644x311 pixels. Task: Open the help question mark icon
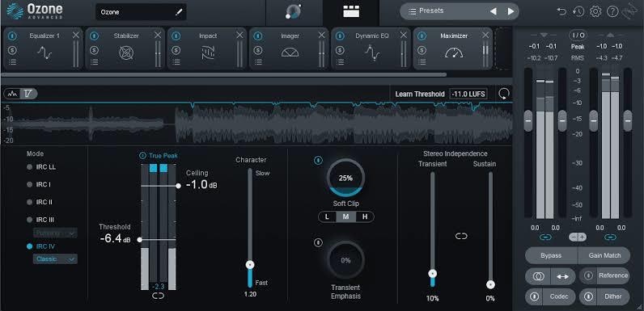pos(612,11)
